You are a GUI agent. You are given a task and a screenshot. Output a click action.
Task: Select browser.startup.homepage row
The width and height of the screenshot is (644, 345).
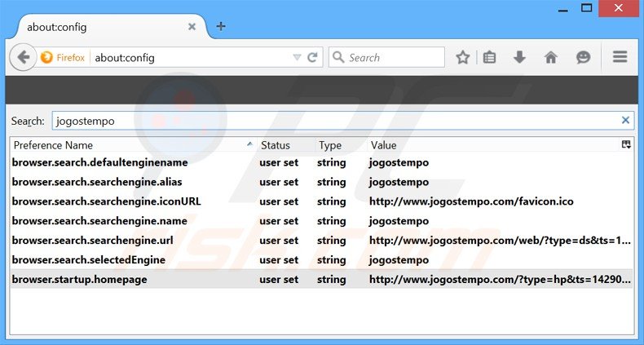[x=321, y=279]
